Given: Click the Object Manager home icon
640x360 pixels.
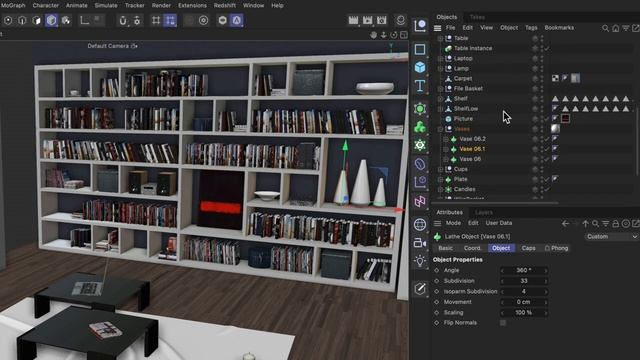Looking at the screenshot, I should click(x=616, y=28).
